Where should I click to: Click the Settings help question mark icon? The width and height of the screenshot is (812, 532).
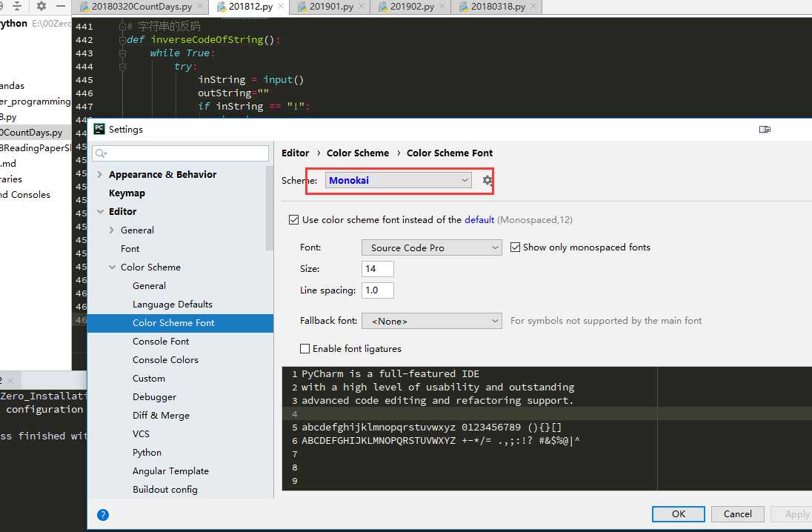point(103,514)
